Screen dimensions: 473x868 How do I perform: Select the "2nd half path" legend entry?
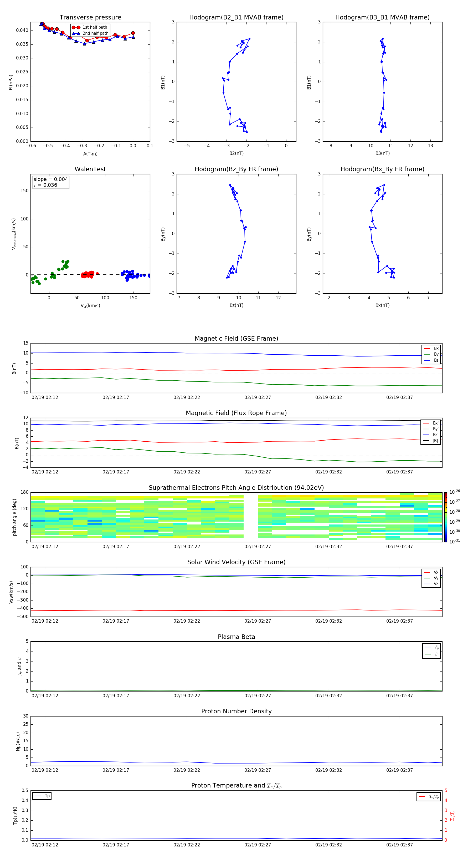(x=90, y=33)
